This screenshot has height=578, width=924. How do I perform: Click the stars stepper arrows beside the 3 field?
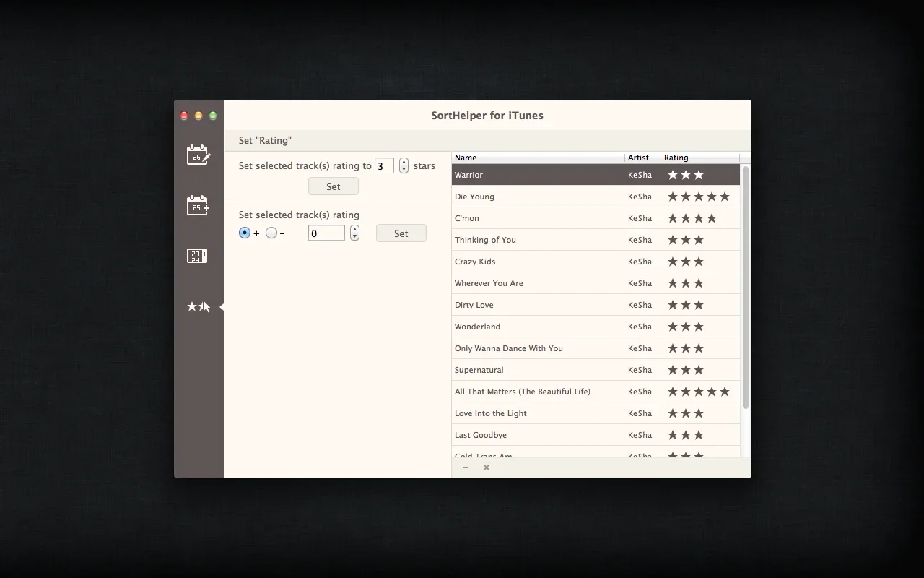404,165
